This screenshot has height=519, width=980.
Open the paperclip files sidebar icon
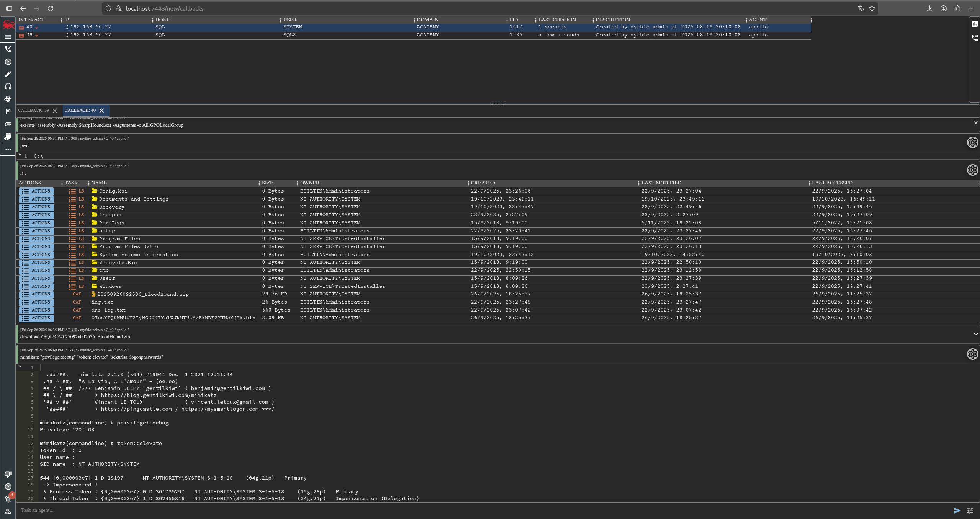tap(8, 124)
